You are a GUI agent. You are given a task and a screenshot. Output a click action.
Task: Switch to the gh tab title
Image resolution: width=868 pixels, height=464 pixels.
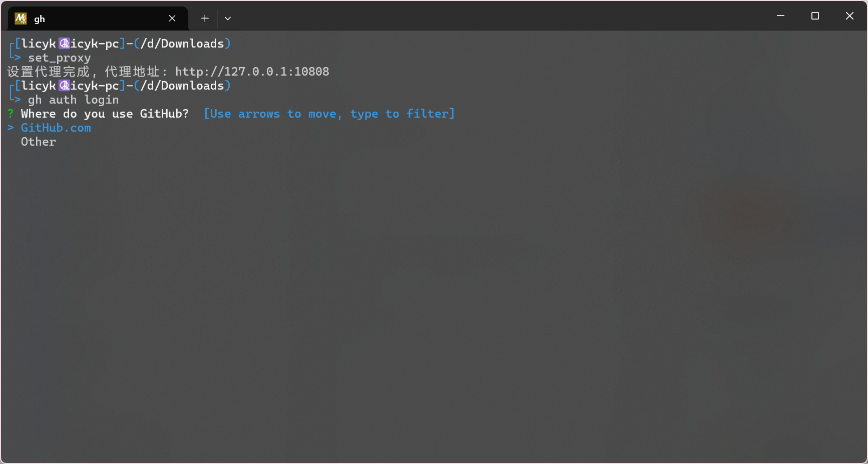pyautogui.click(x=40, y=19)
